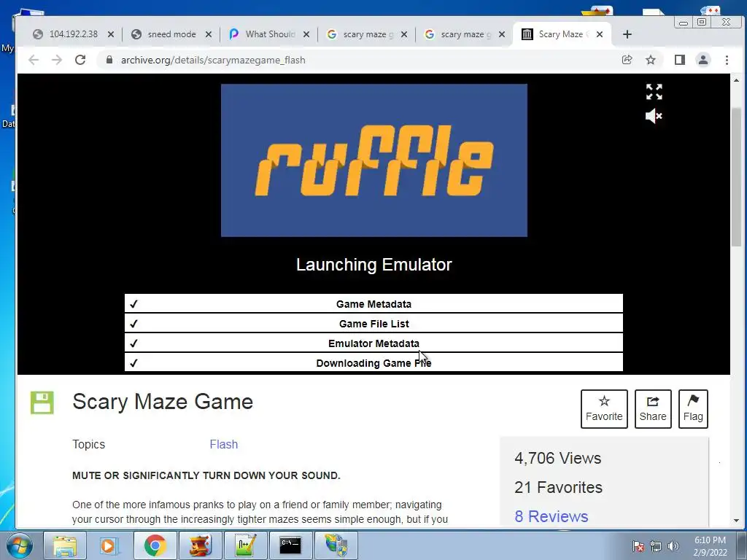Click the 21 Favorites text
Screen dimensions: 747x560
pos(558,487)
